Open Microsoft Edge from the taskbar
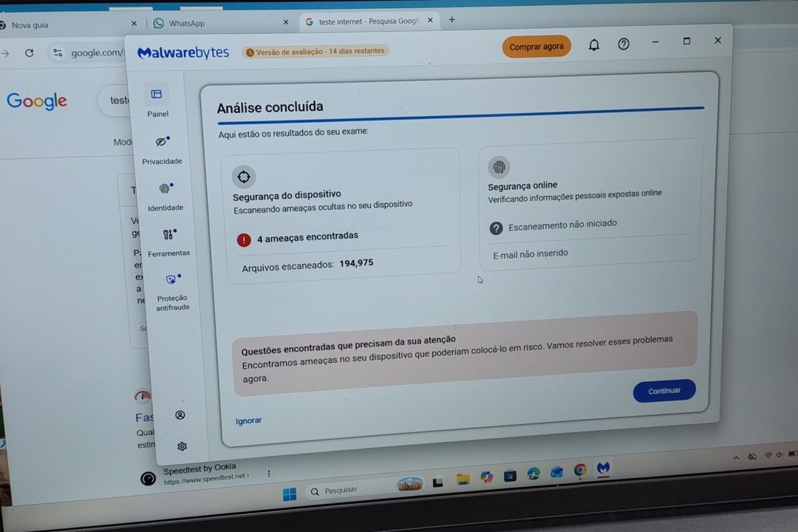 pyautogui.click(x=533, y=474)
